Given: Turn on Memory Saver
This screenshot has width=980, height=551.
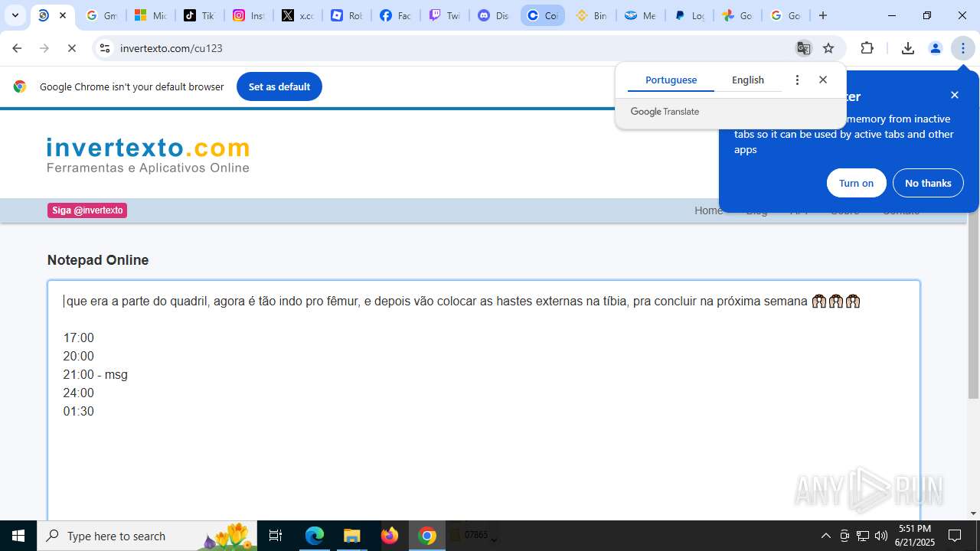Looking at the screenshot, I should click(856, 183).
